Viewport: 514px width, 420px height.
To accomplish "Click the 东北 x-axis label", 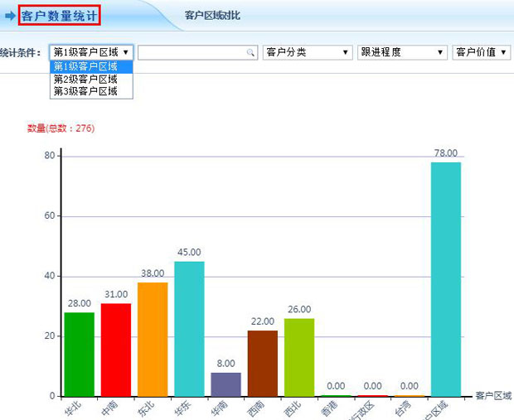I will pos(146,408).
